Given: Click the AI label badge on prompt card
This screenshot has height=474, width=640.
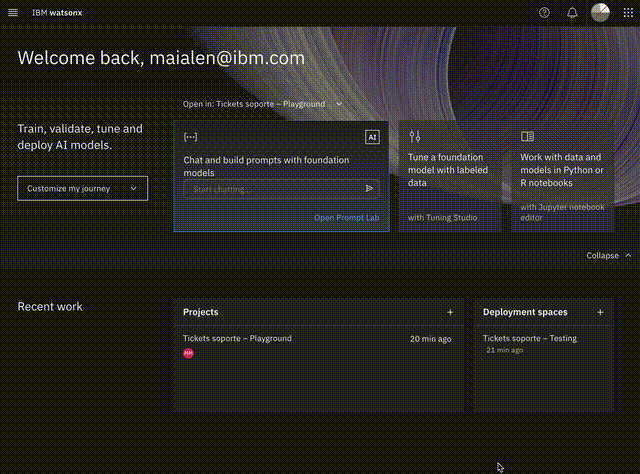Looking at the screenshot, I should pos(372,137).
